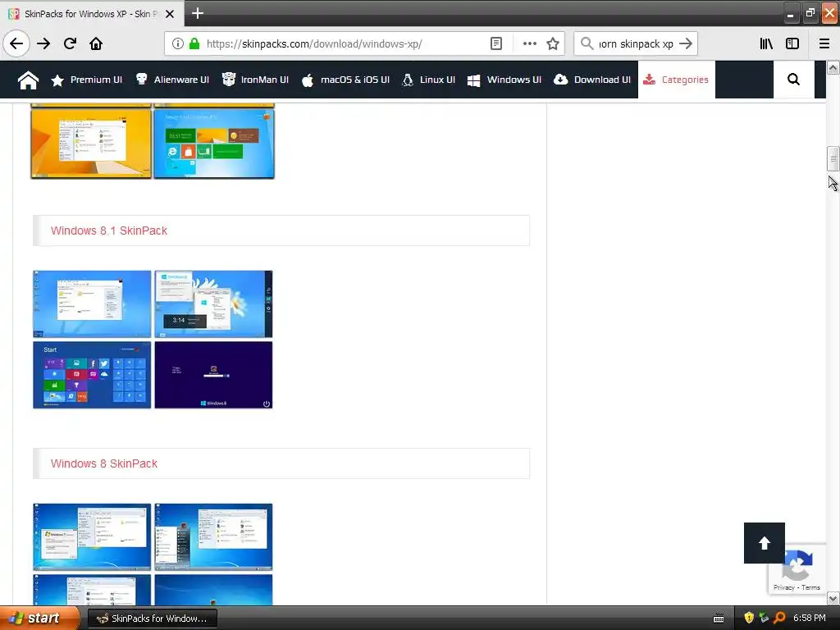Open the Windows XP start button
This screenshot has width=840, height=630.
[x=39, y=619]
